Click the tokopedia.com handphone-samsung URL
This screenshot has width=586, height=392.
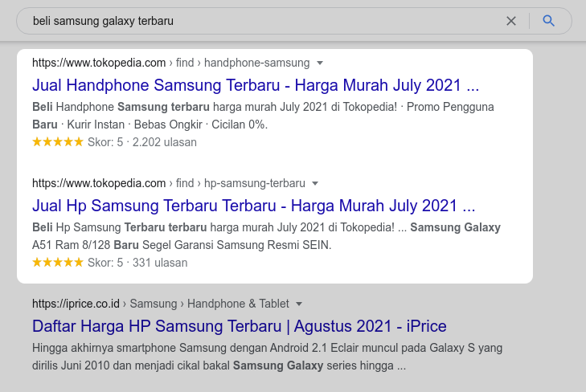[170, 63]
